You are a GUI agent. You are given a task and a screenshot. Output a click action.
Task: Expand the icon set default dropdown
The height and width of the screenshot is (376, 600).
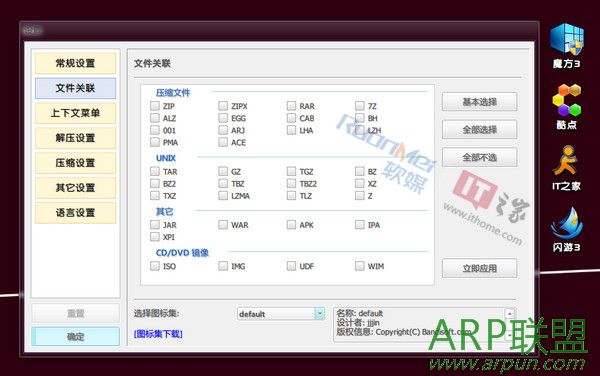coord(320,314)
